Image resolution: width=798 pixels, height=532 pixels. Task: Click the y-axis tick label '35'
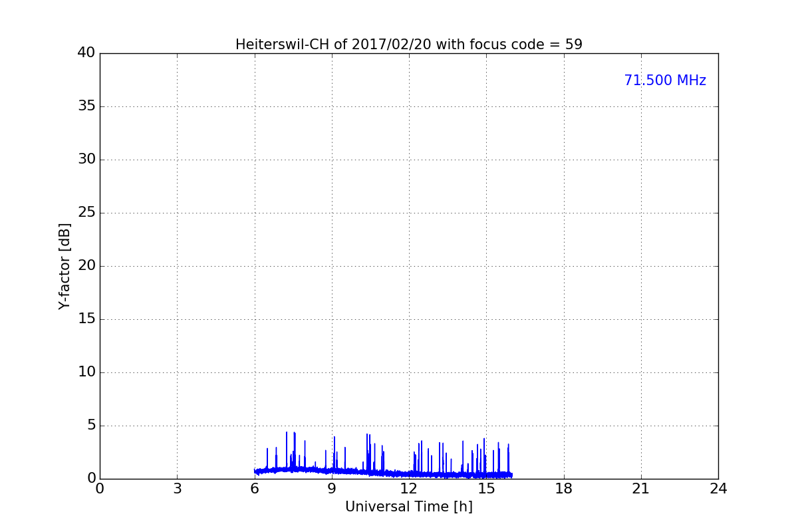coord(86,106)
